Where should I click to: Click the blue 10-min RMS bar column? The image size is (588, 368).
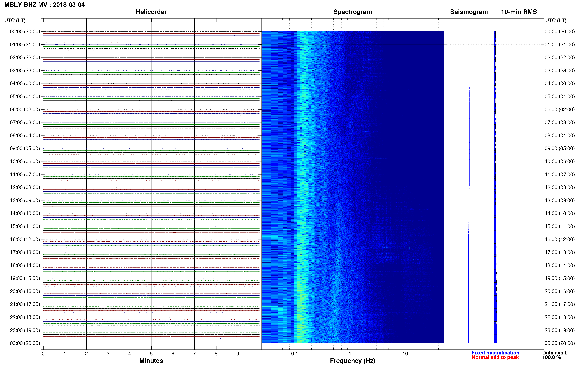[495, 187]
